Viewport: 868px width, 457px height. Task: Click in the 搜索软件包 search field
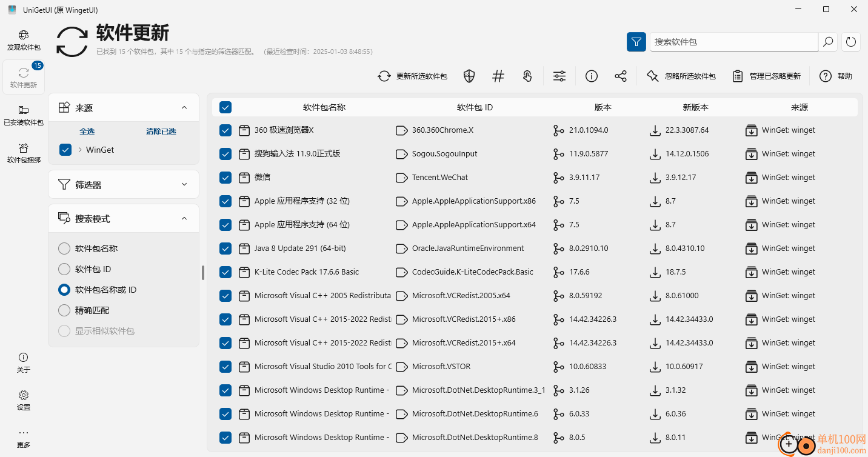click(x=734, y=42)
